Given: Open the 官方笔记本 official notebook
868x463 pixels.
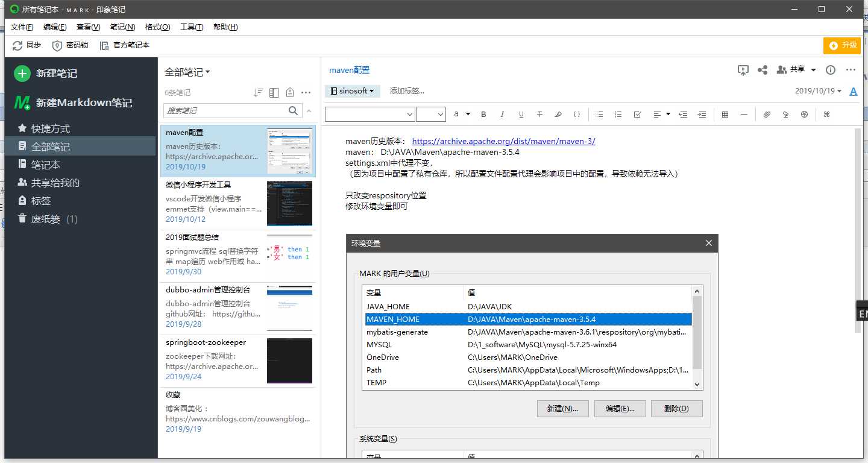Looking at the screenshot, I should (125, 45).
